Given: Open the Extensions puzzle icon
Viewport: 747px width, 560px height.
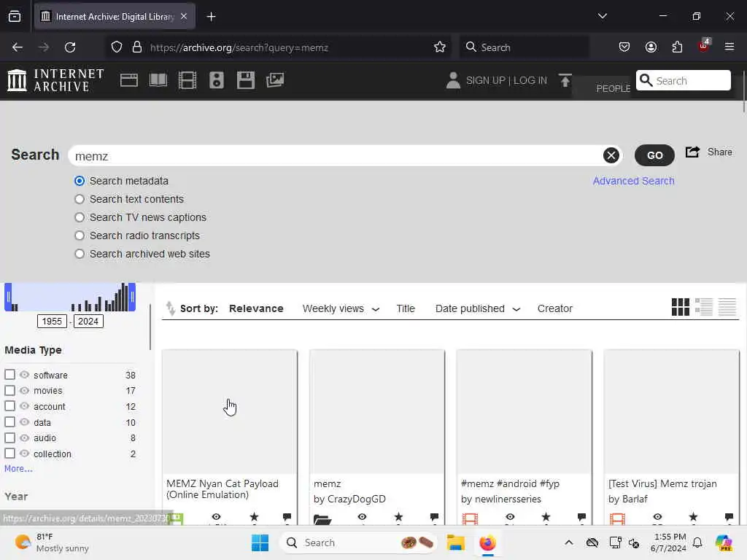Looking at the screenshot, I should (x=677, y=47).
